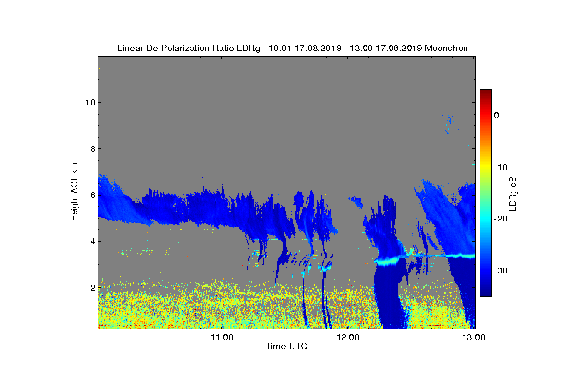The width and height of the screenshot is (588, 392).
Task: Click the height tick label '2'
Action: point(92,287)
